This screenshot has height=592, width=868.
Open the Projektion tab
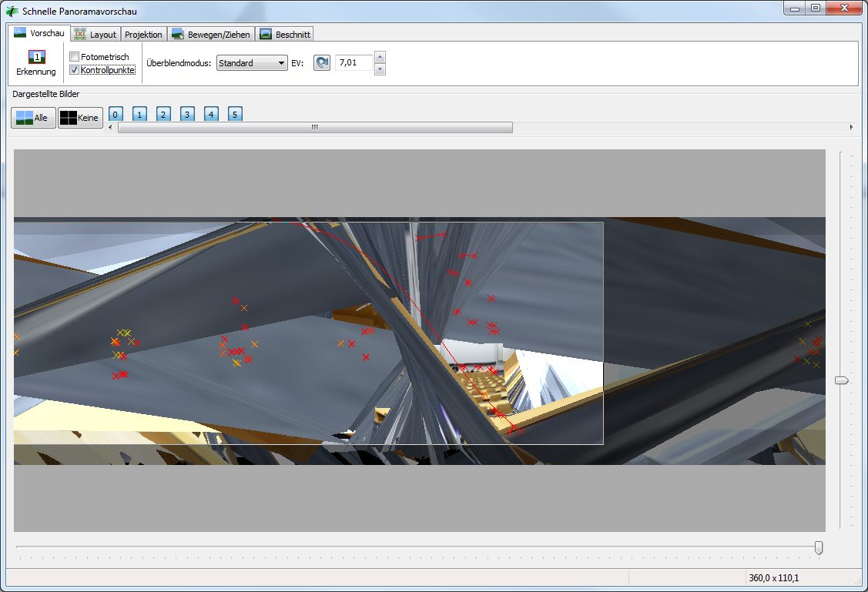coord(143,35)
